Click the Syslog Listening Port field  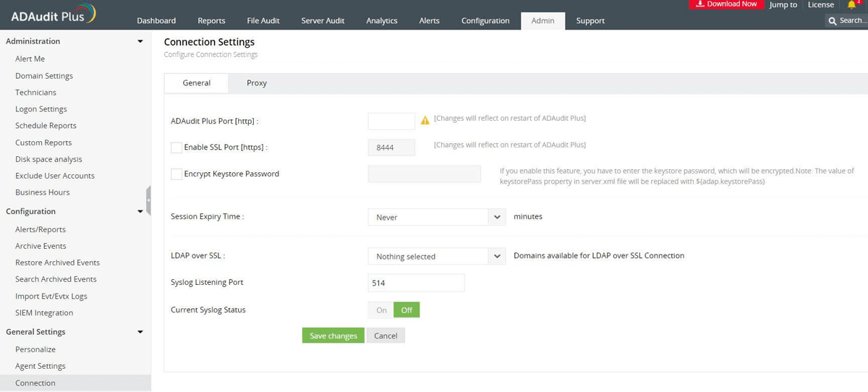pyautogui.click(x=416, y=284)
